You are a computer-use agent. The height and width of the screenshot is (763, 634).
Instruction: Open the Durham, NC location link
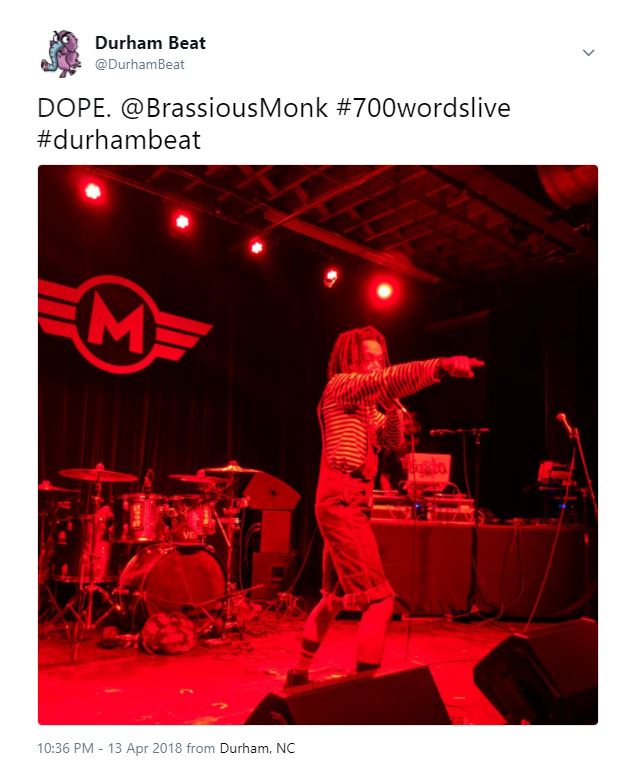[257, 748]
